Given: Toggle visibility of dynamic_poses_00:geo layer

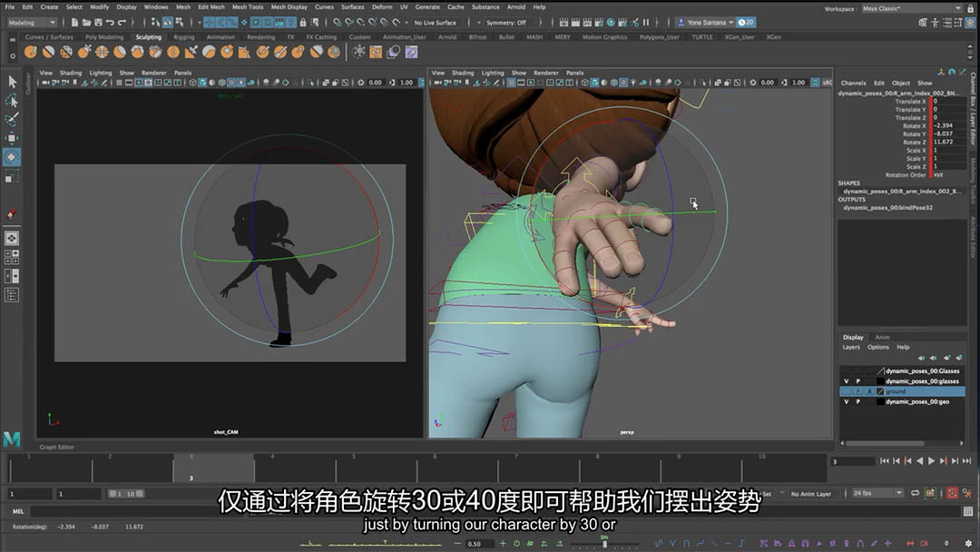Looking at the screenshot, I should tap(847, 402).
